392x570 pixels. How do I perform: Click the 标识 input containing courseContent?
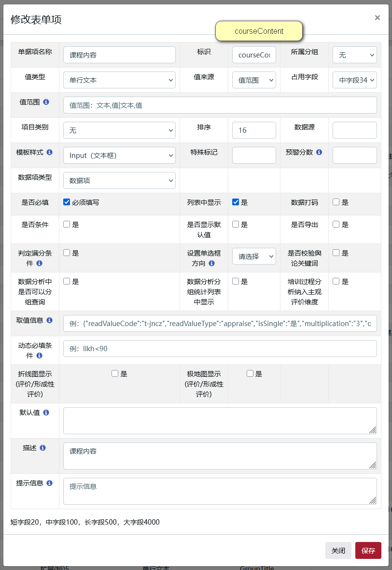click(254, 55)
